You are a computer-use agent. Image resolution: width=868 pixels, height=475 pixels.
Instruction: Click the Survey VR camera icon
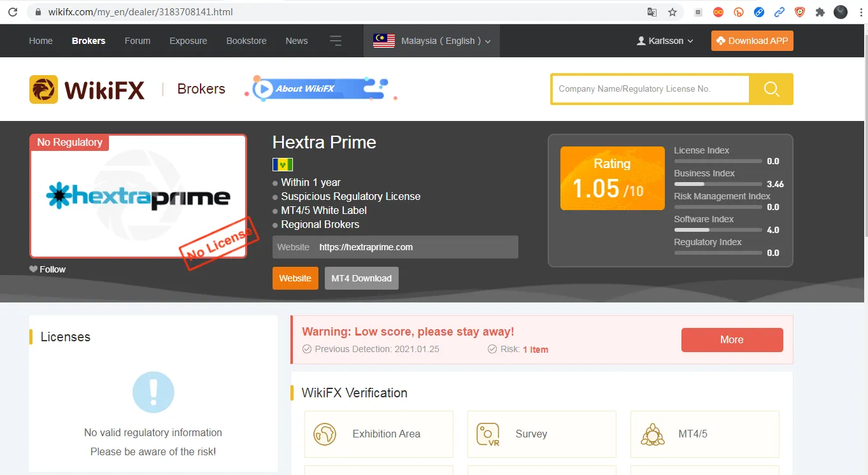(x=488, y=434)
